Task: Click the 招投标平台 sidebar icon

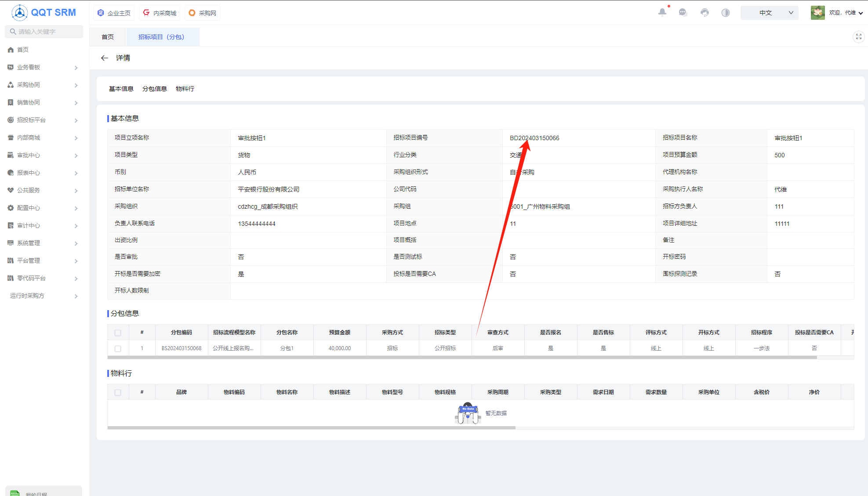Action: point(11,120)
